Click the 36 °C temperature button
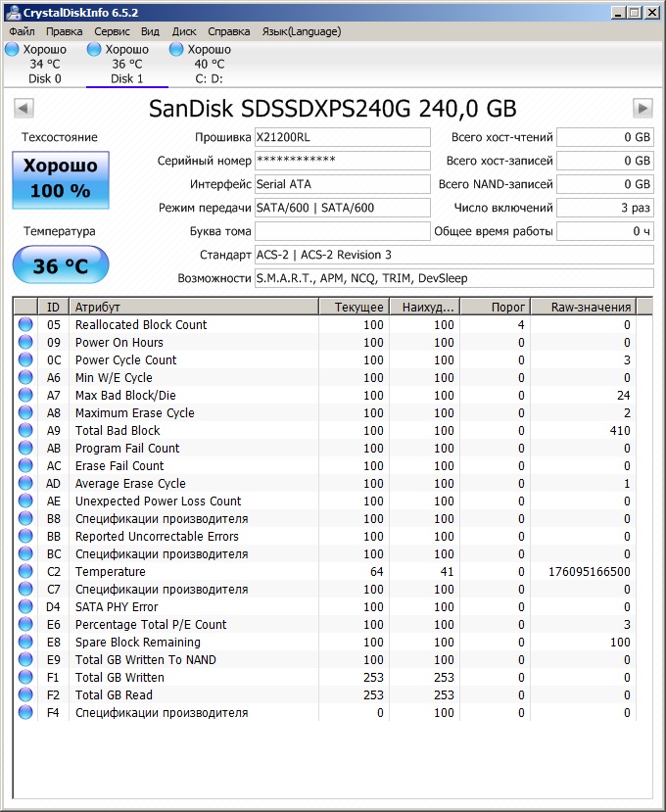This screenshot has width=666, height=812. coord(61,265)
